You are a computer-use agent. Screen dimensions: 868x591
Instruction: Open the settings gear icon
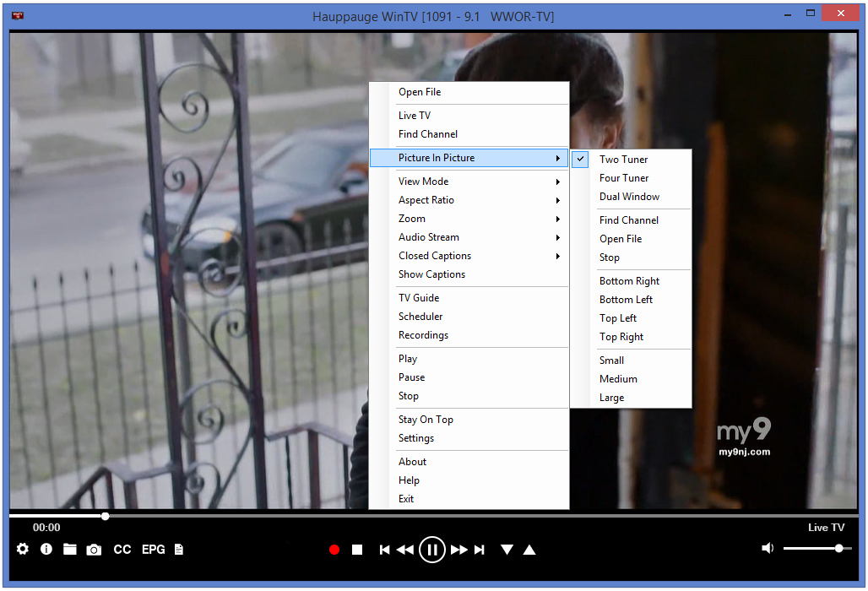(22, 550)
